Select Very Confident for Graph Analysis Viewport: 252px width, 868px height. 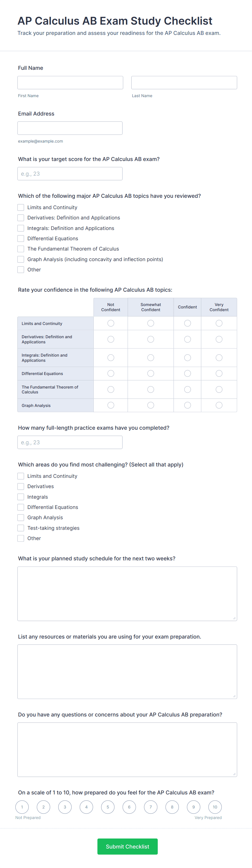click(219, 405)
